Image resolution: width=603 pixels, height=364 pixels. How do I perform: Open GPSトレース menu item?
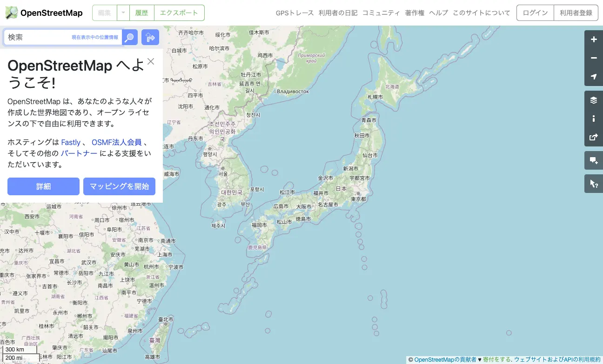click(x=295, y=13)
